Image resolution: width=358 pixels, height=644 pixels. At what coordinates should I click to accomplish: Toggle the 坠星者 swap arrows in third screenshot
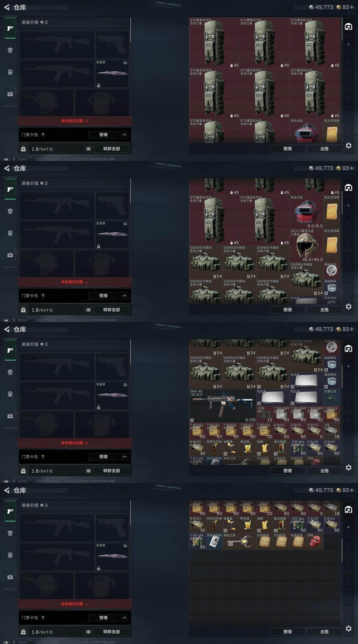point(125,385)
